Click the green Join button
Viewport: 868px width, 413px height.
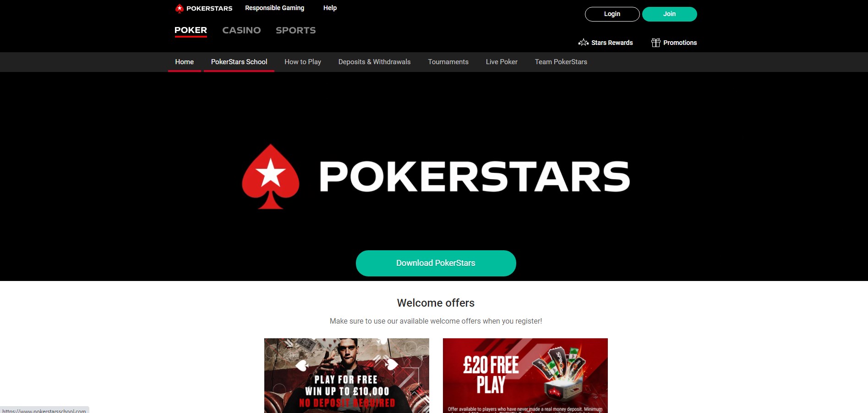[x=669, y=14]
